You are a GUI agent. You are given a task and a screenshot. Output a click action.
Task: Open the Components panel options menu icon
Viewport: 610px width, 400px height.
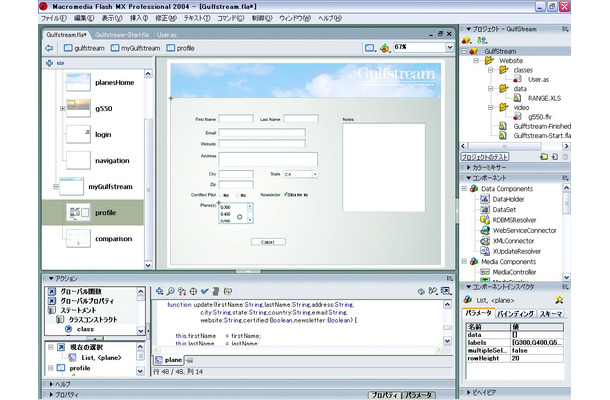[565, 178]
